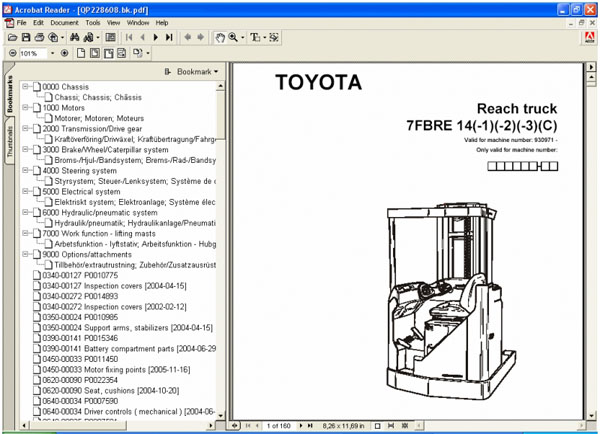600x434 pixels.
Task: Collapse the 9000 Options/attachments bookmark
Action: (x=25, y=254)
